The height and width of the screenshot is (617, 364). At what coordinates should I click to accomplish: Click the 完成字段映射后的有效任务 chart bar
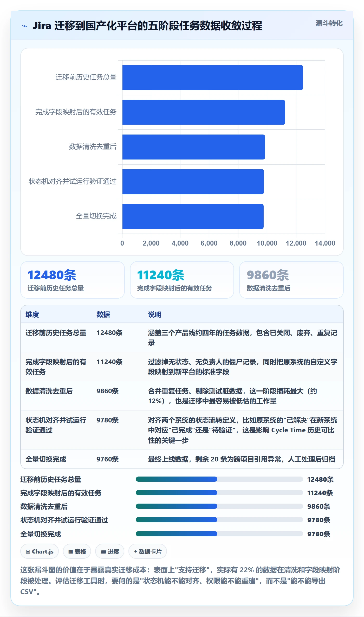(204, 112)
